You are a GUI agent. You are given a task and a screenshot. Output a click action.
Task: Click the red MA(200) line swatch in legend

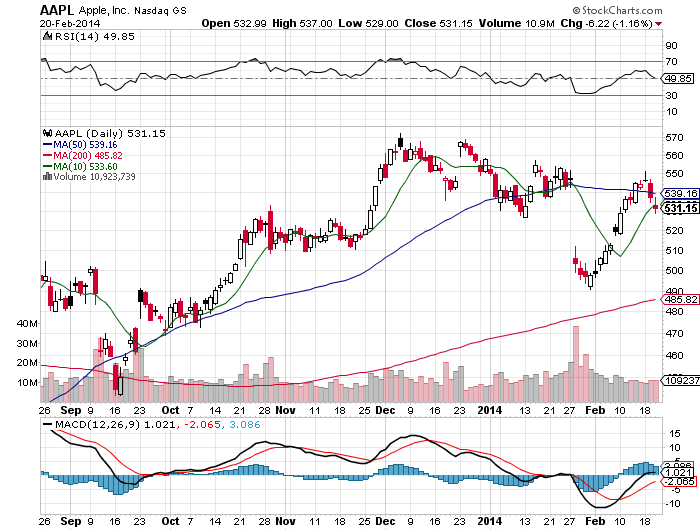coord(47,155)
